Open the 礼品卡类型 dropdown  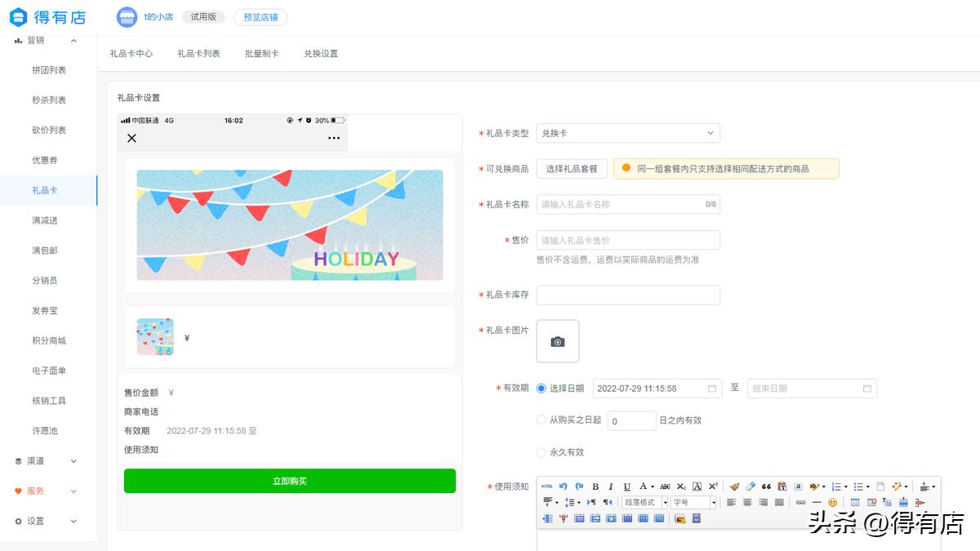coord(627,133)
